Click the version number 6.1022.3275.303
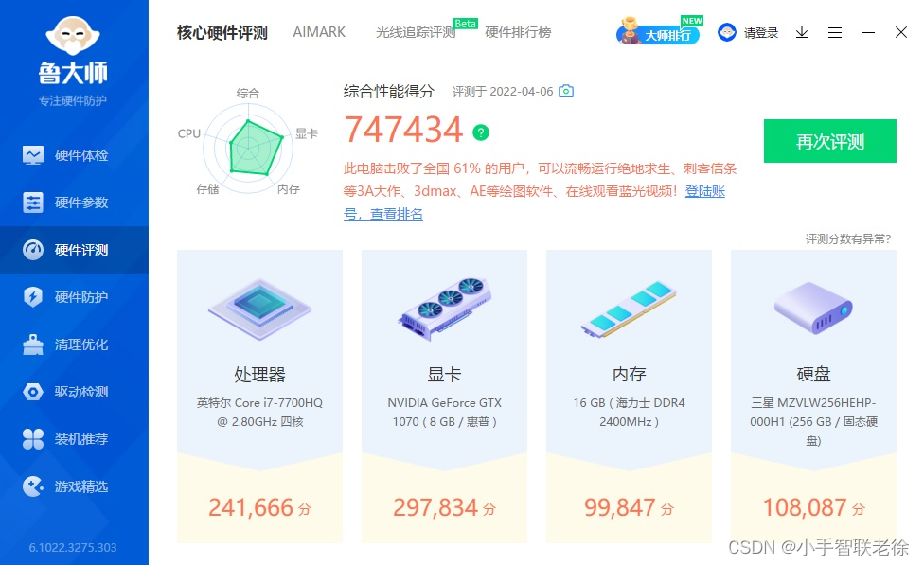 click(73, 547)
